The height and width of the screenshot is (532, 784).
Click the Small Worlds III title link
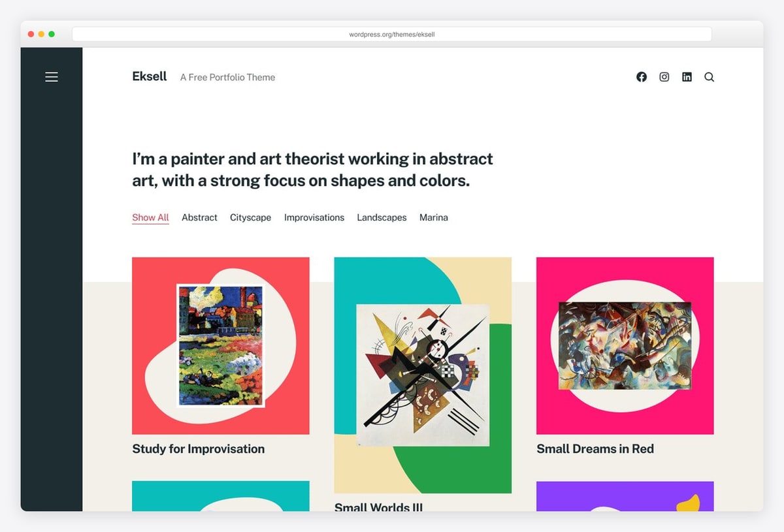click(x=379, y=506)
